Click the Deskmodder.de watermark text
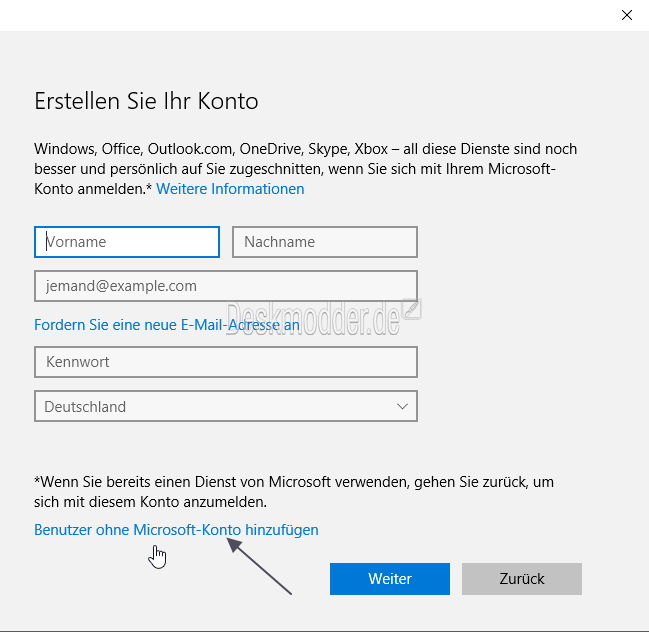This screenshot has height=632, width=649. coord(313,319)
